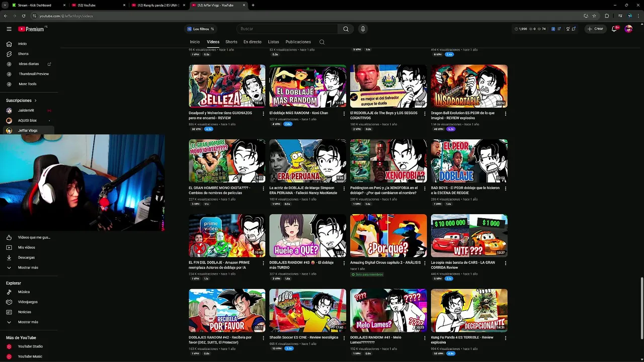Click the YouTube search input field

click(287, 29)
